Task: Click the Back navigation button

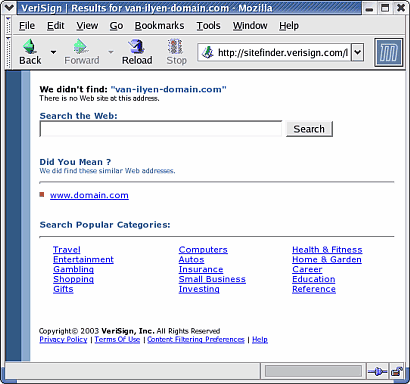Action: click(30, 52)
